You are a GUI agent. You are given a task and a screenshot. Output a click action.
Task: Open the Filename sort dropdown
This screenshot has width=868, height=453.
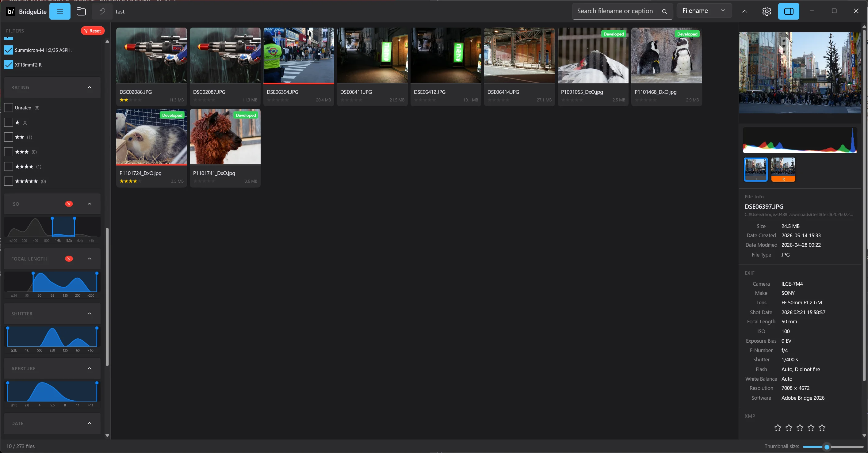[x=704, y=11]
